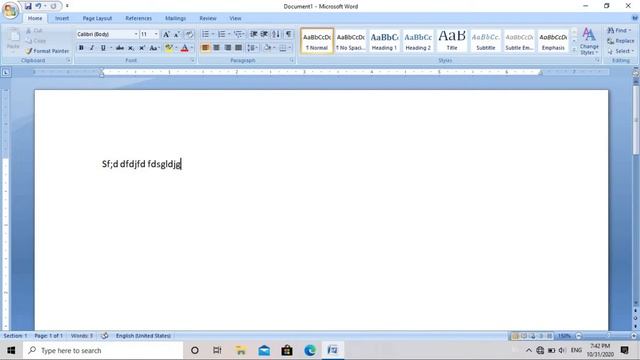The width and height of the screenshot is (640, 360).
Task: Click the Grow Font icon
Action: 166,35
